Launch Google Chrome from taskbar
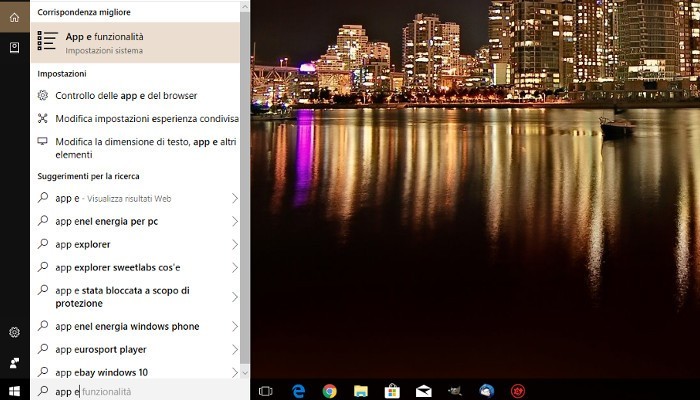Screen dimensions: 700x400 coord(329,391)
